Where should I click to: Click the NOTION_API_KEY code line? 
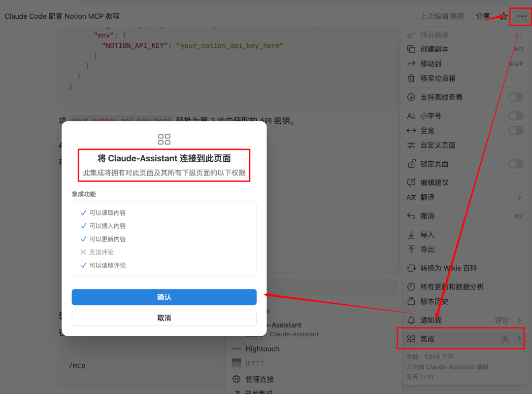tap(193, 45)
